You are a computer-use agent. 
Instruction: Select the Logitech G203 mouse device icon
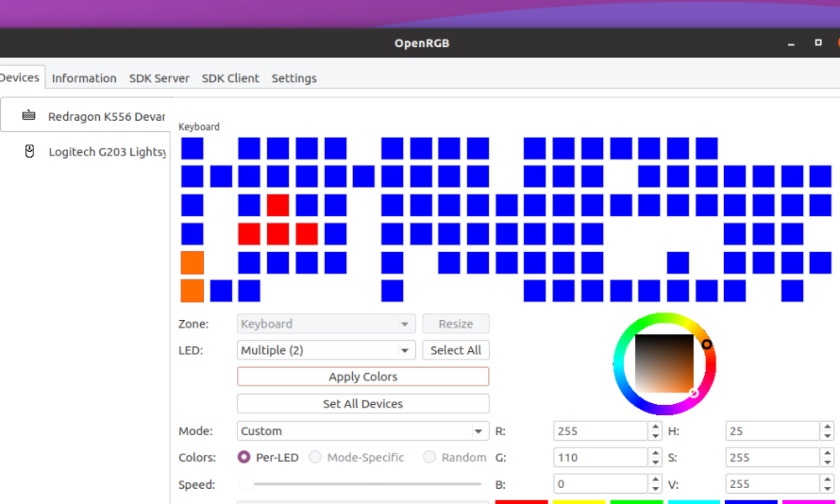click(x=29, y=151)
